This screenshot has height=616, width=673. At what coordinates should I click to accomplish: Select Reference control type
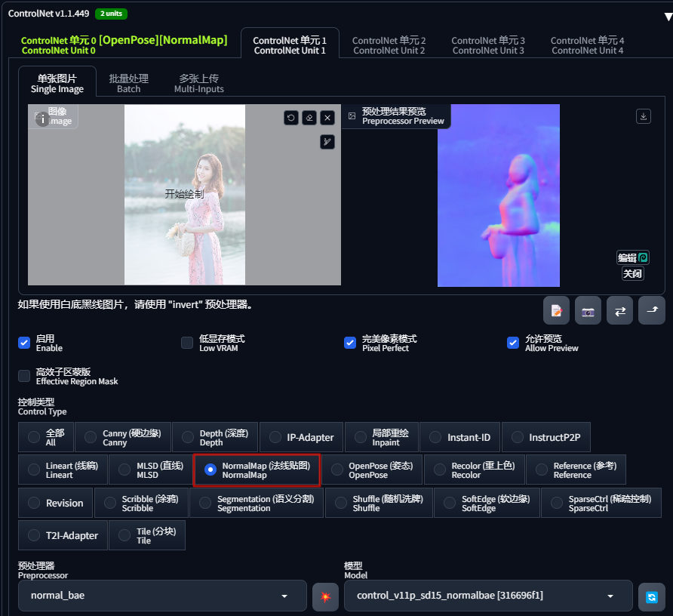pos(576,470)
